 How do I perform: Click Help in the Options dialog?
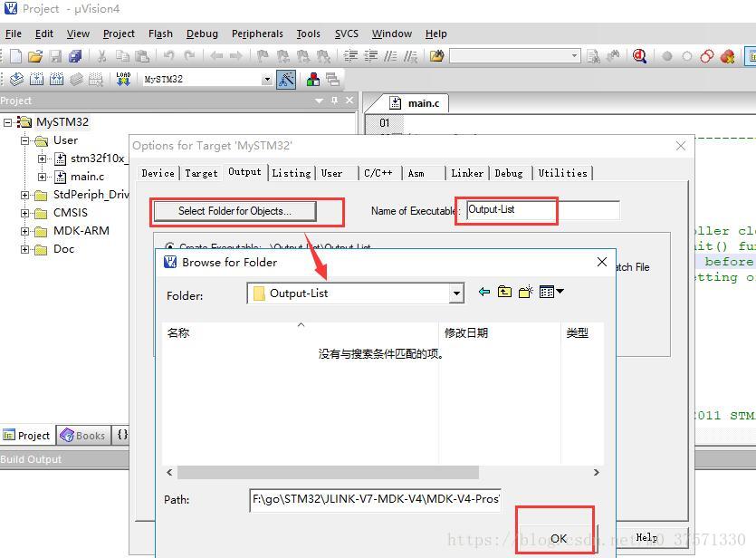[646, 537]
